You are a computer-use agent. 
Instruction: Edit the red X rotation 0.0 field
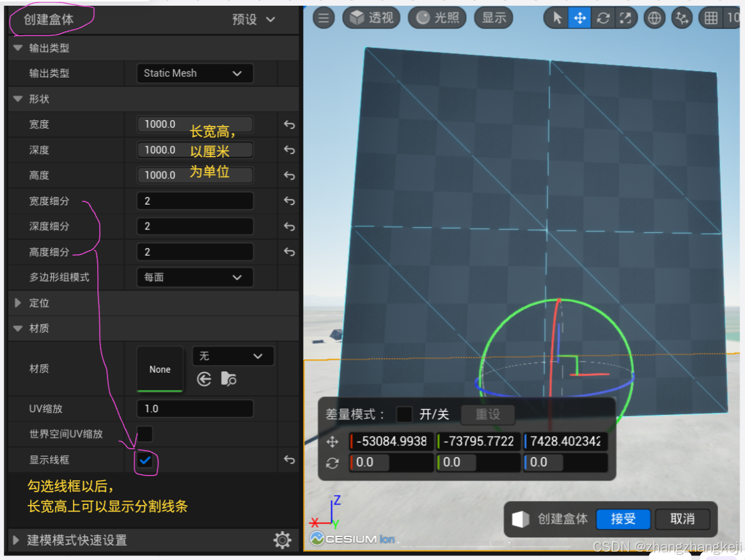click(391, 462)
